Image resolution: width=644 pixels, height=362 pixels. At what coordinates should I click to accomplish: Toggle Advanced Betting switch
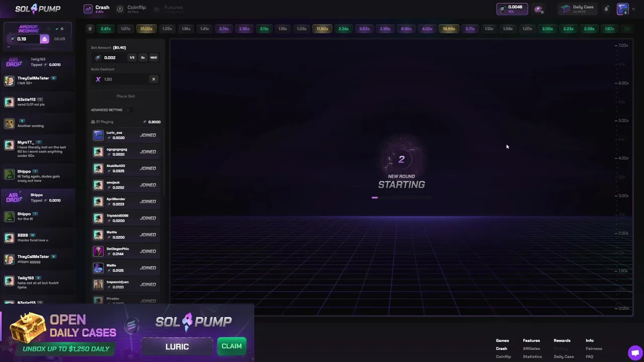coord(129,110)
